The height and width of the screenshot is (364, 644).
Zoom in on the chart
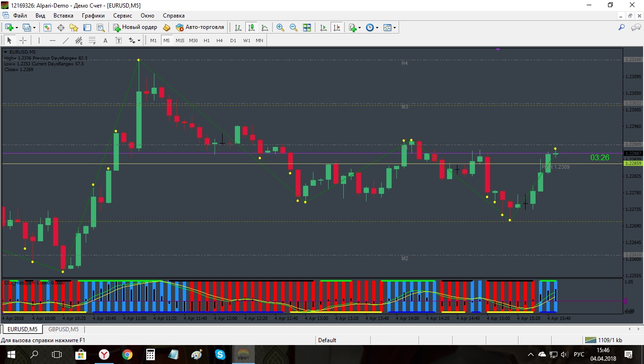click(280, 27)
